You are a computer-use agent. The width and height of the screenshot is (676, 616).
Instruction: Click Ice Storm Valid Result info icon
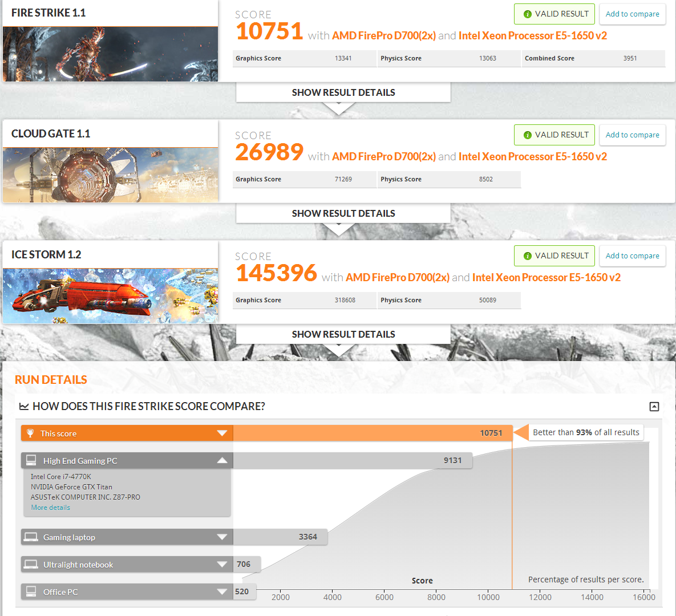(527, 256)
